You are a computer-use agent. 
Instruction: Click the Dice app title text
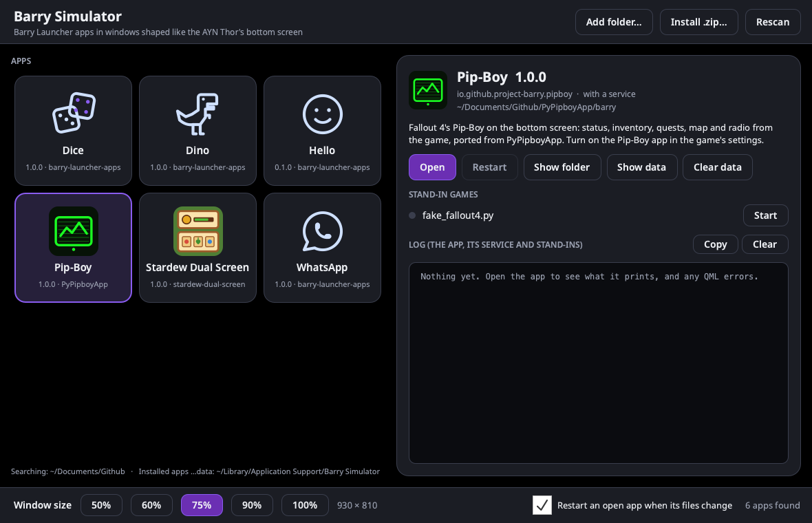pos(73,150)
